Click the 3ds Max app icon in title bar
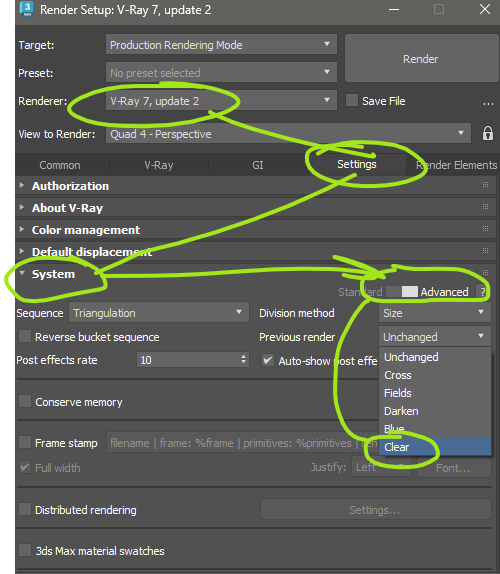Screen dimensions: 500x574 click(x=27, y=10)
